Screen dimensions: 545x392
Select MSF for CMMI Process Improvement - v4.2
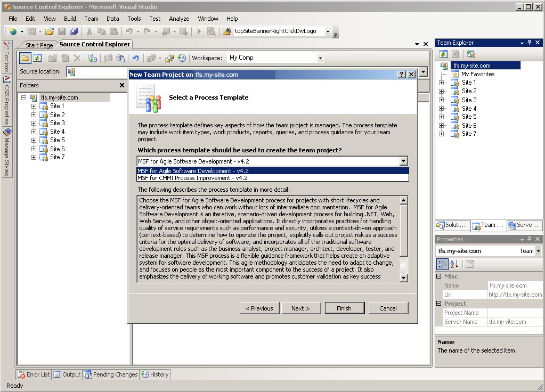coord(273,178)
